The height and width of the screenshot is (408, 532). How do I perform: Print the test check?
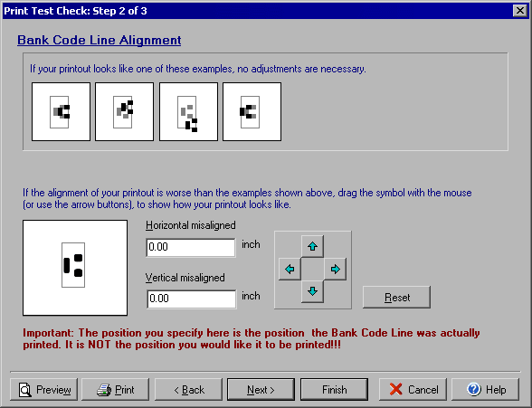(116, 390)
